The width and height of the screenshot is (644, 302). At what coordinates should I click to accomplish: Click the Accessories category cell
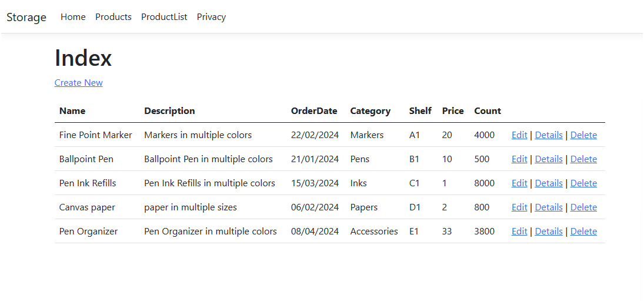pyautogui.click(x=374, y=231)
